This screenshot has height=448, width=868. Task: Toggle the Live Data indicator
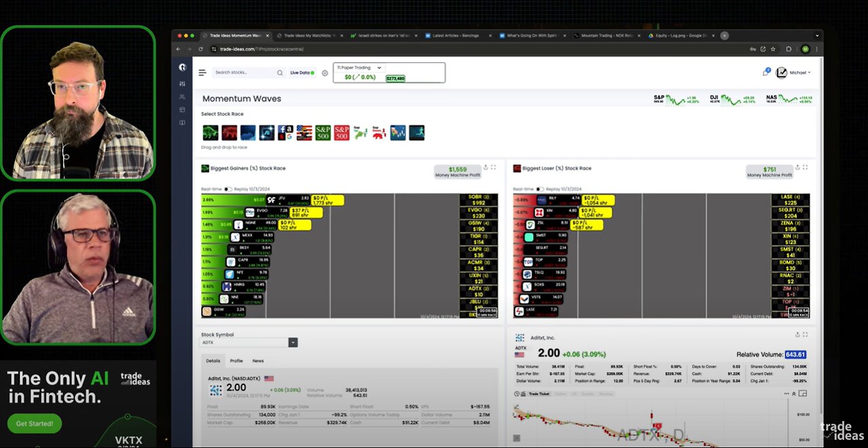302,73
